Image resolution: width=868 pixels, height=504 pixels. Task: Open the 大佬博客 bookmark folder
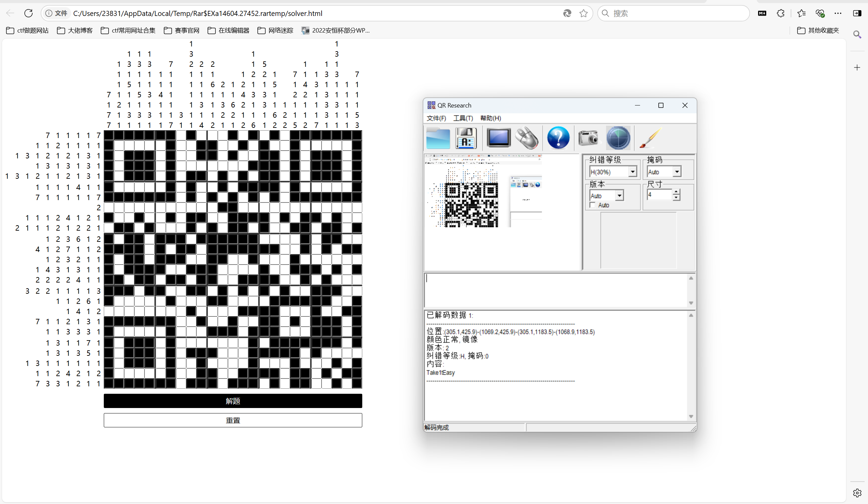(x=75, y=30)
